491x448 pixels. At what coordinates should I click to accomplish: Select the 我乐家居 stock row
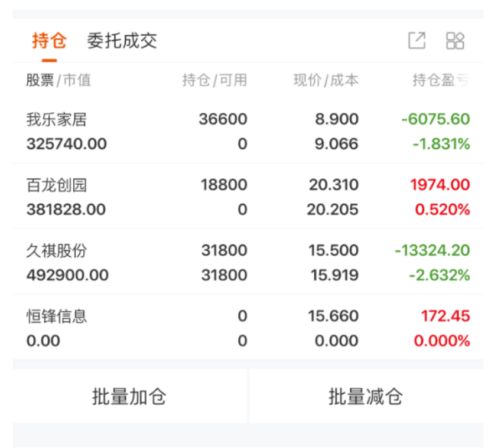tap(248, 132)
